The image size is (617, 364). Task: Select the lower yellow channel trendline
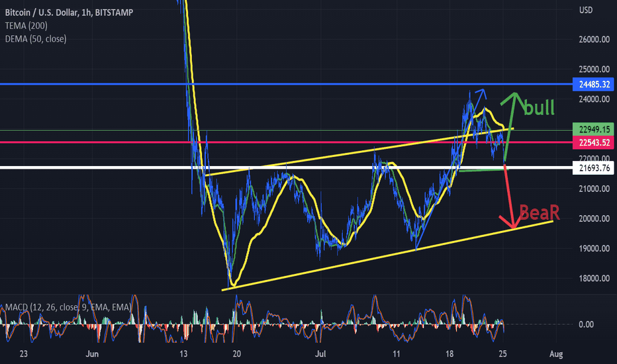388,255
